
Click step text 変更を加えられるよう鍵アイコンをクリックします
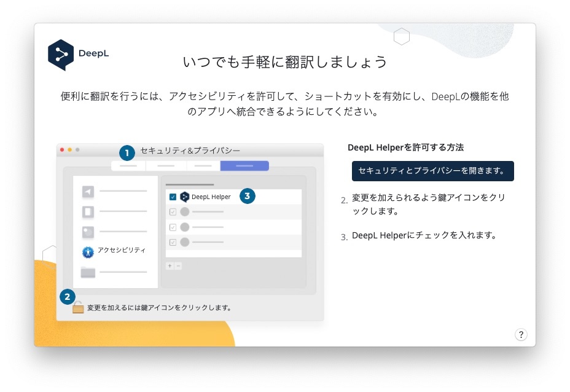pos(429,204)
